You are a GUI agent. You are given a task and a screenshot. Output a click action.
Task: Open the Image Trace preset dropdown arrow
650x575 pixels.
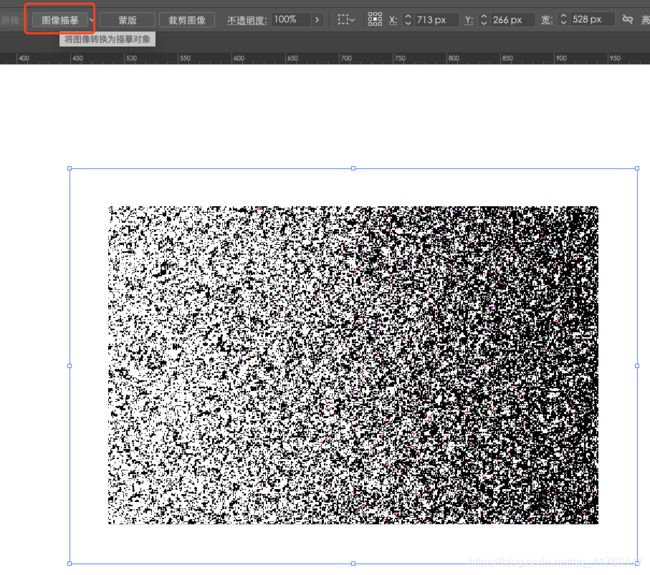[92, 20]
